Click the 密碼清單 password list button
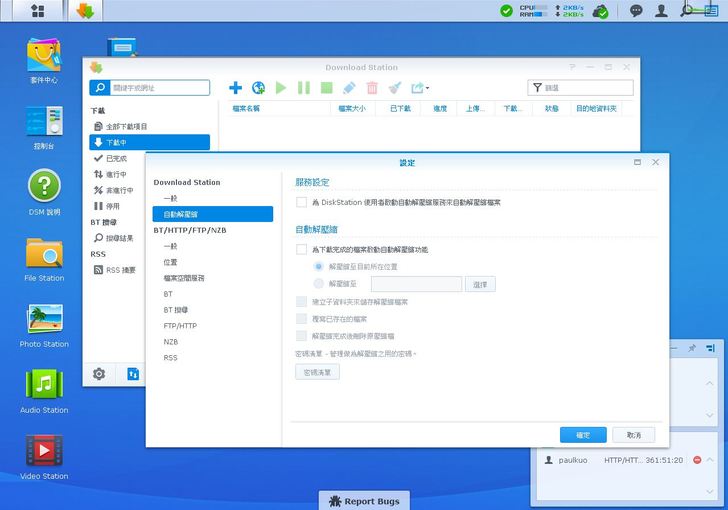Image resolution: width=728 pixels, height=510 pixels. tap(317, 372)
